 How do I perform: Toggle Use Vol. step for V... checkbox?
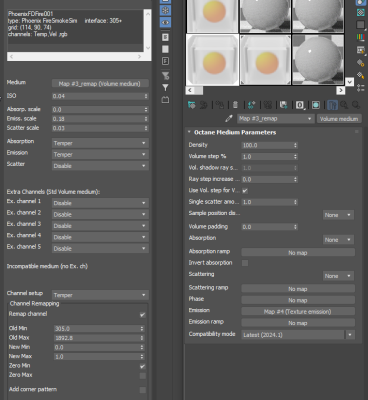coord(245,191)
